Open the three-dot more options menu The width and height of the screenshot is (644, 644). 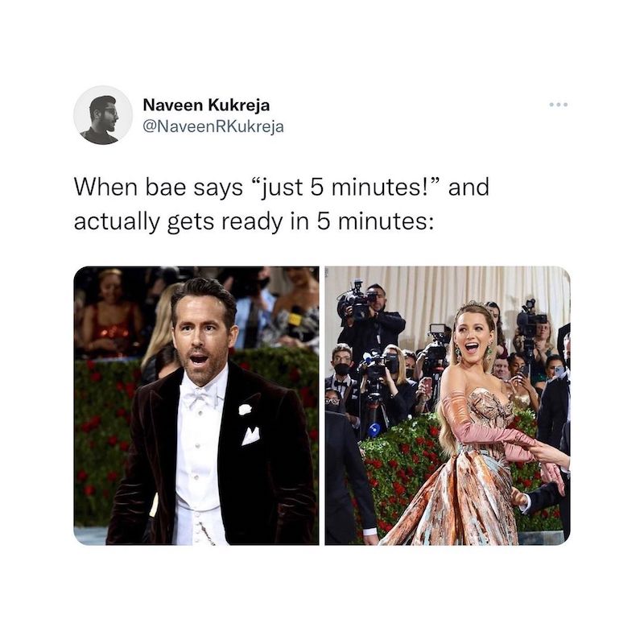pos(559,105)
